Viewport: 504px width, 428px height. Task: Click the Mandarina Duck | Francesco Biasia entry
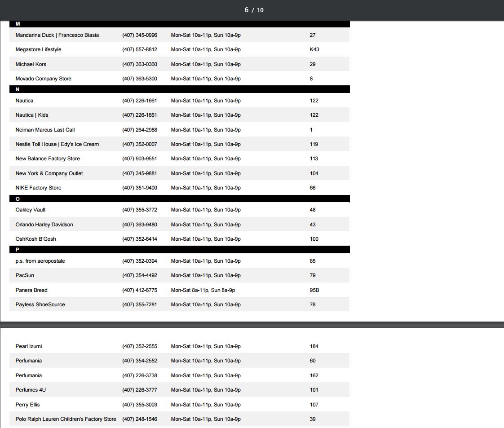click(57, 35)
